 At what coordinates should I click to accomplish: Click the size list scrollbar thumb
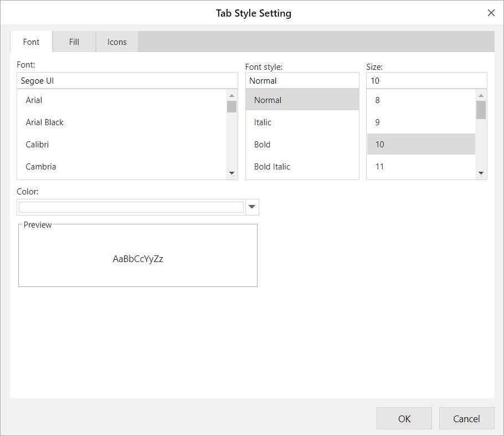point(481,110)
